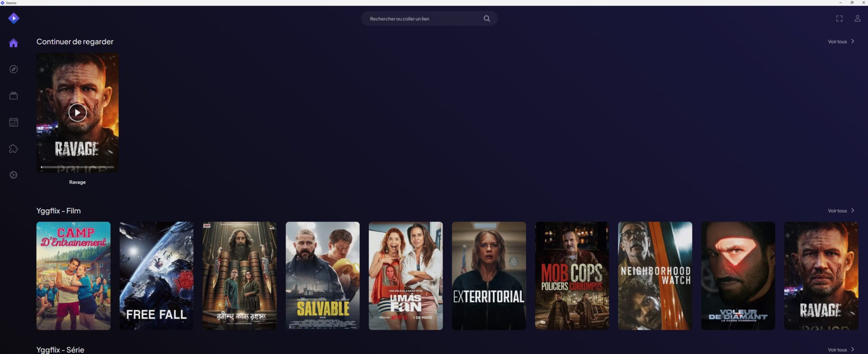Open the Mob Cops poster
Image resolution: width=868 pixels, height=354 pixels.
572,276
